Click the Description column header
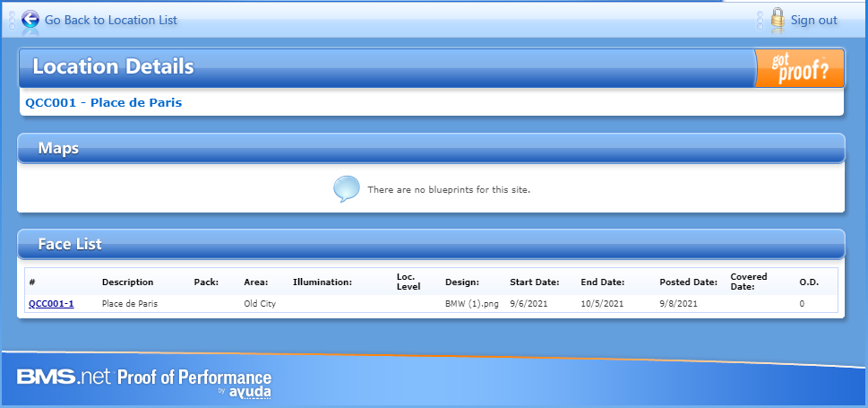Screen dimensions: 868x408 click(127, 282)
